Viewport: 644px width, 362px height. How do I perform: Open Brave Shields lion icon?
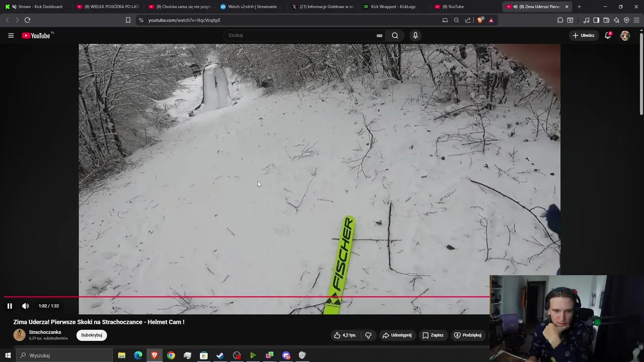click(480, 20)
